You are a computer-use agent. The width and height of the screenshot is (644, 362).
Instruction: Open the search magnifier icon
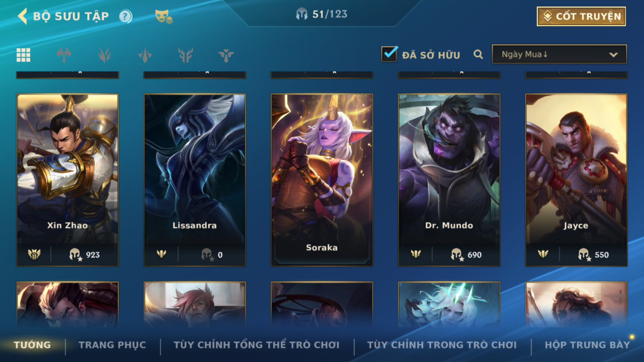pyautogui.click(x=478, y=54)
